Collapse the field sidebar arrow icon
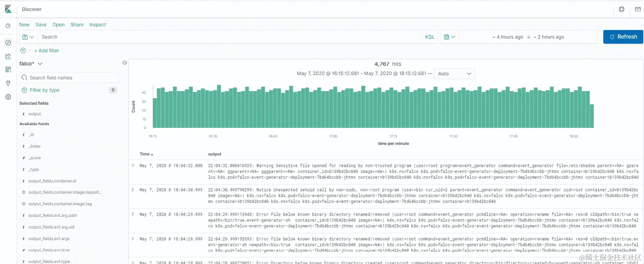Screen dimensions: 644x264 pyautogui.click(x=125, y=63)
